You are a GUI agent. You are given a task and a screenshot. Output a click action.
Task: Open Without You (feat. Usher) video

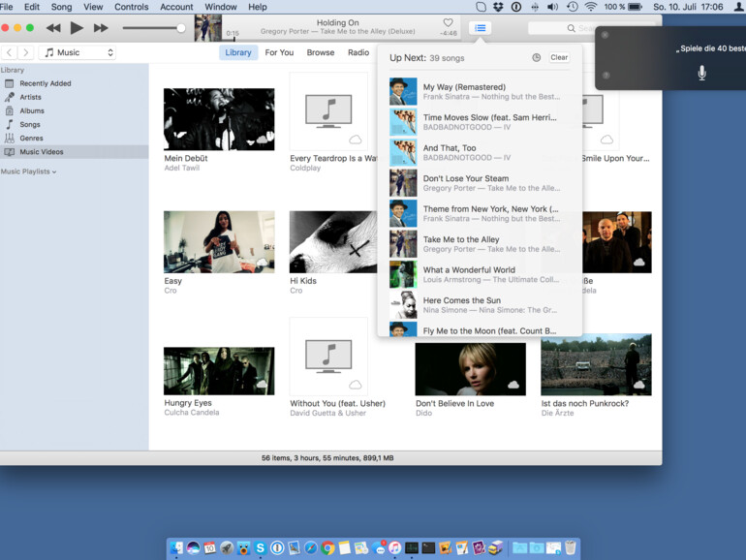tap(328, 357)
